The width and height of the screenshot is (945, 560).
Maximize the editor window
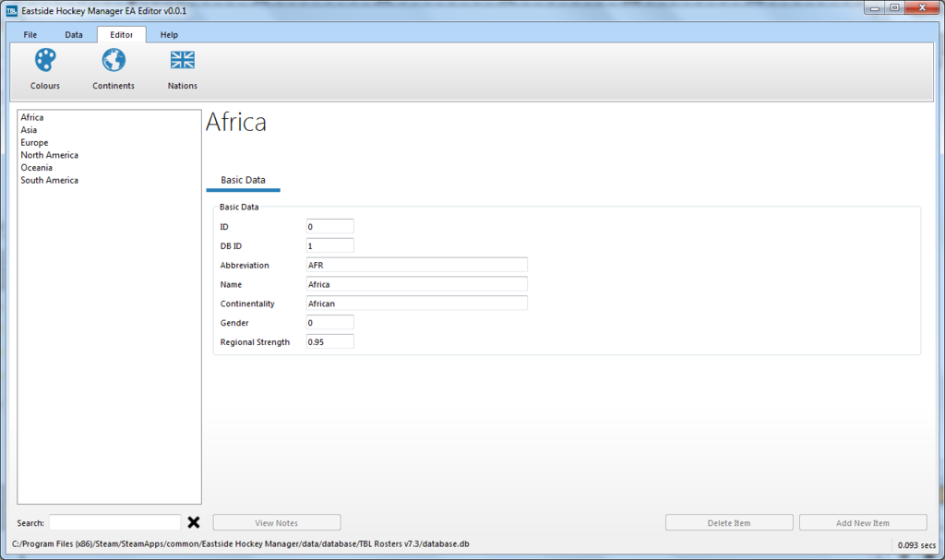point(895,7)
